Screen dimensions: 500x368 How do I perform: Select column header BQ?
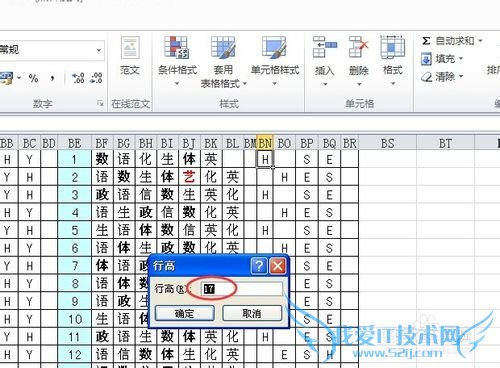pyautogui.click(x=329, y=143)
